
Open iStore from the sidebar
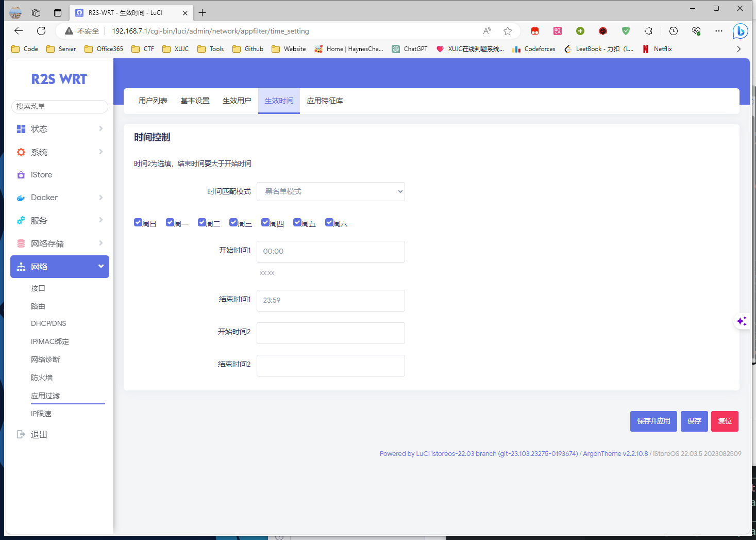coord(60,175)
